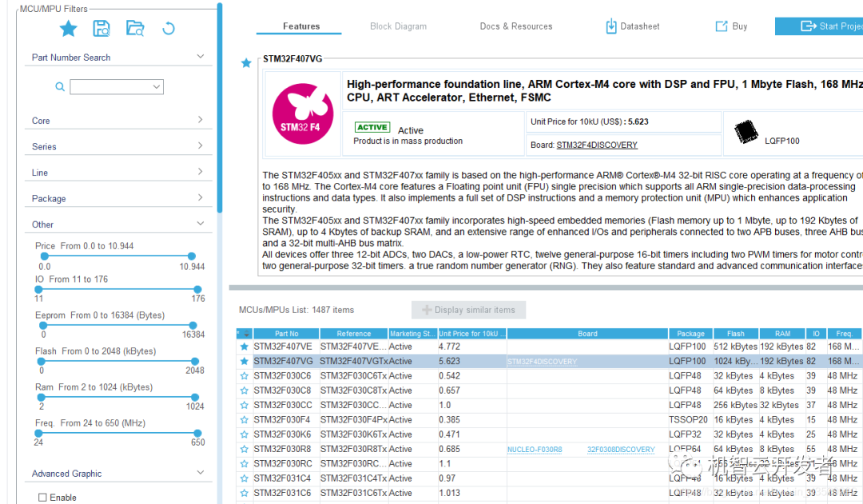Screen dimensions: 863x504
Task: Enable the Advanced Graphic checkbox
Action: 42,498
